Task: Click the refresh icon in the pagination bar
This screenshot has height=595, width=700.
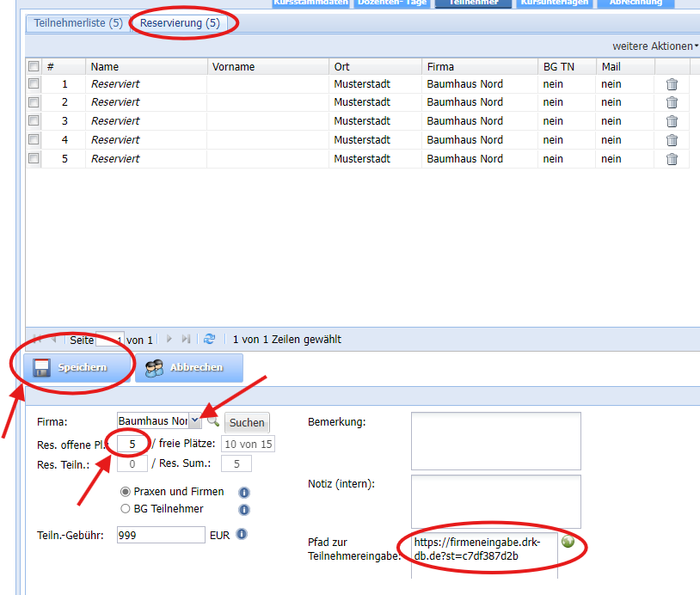Action: (x=209, y=339)
